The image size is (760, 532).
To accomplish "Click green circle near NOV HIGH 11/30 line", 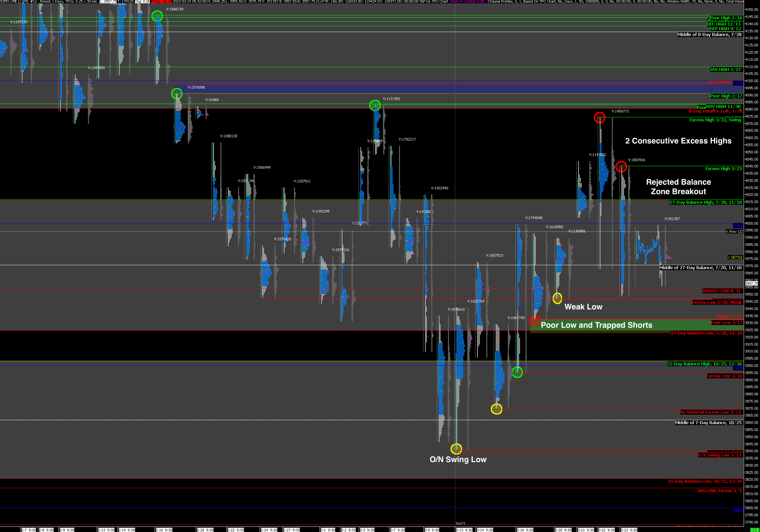I will (375, 105).
